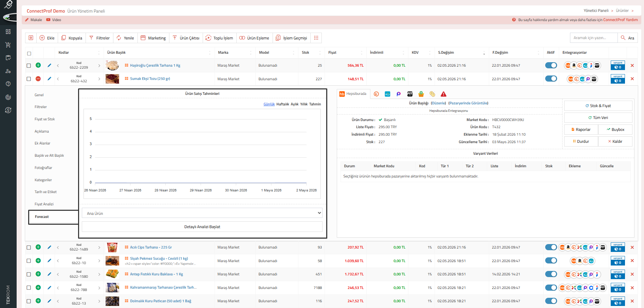
Task: Edit the Acılı Cips Tarhana product
Action: pos(50,247)
